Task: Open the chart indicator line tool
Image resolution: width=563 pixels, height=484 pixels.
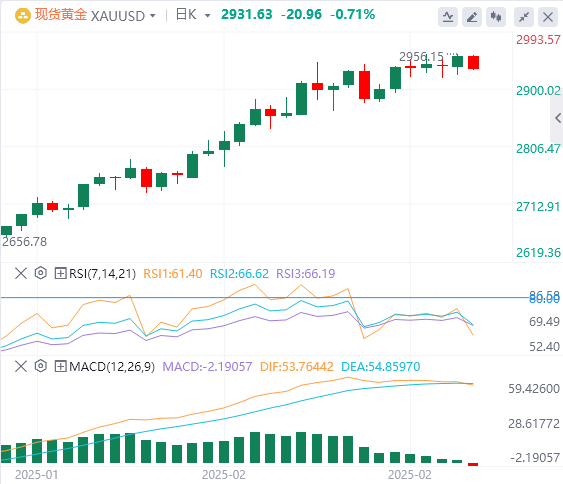Action: (448, 17)
